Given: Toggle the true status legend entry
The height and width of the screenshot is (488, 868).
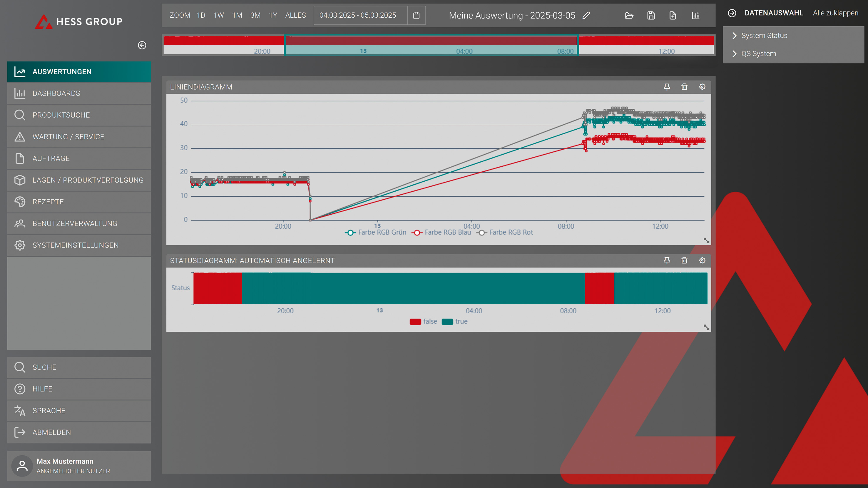Looking at the screenshot, I should [454, 322].
